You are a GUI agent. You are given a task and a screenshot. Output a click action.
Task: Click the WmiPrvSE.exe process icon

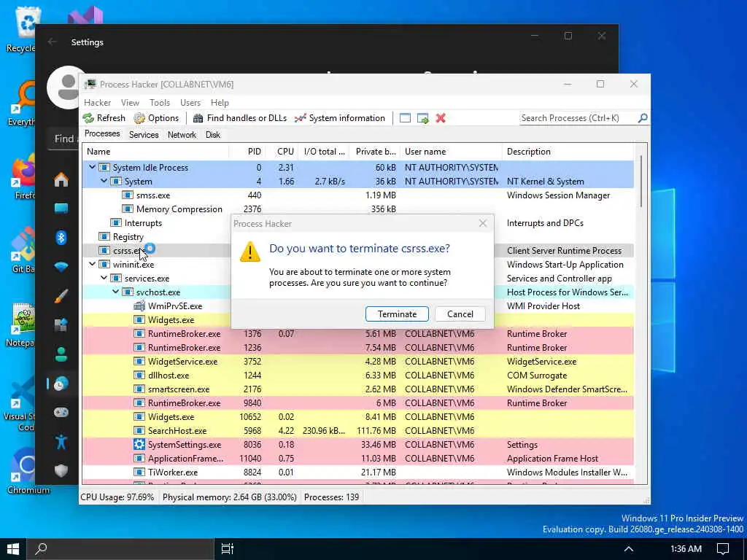139,306
